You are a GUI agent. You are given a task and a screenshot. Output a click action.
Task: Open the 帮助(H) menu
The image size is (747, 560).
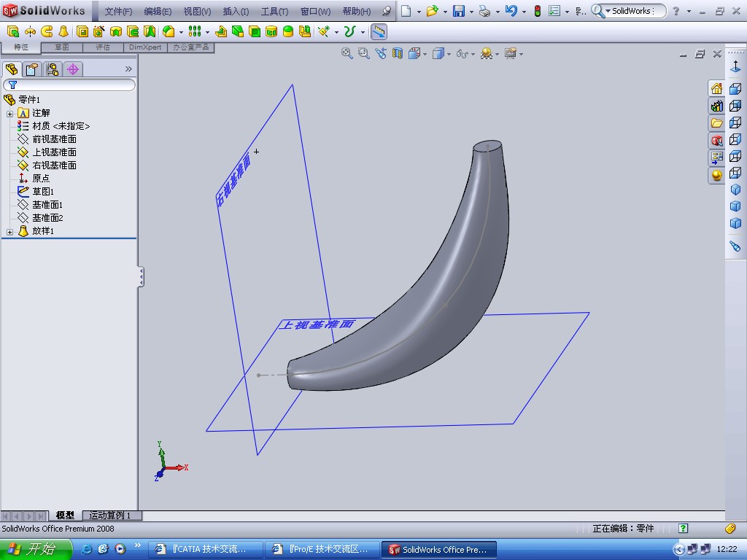(x=356, y=12)
